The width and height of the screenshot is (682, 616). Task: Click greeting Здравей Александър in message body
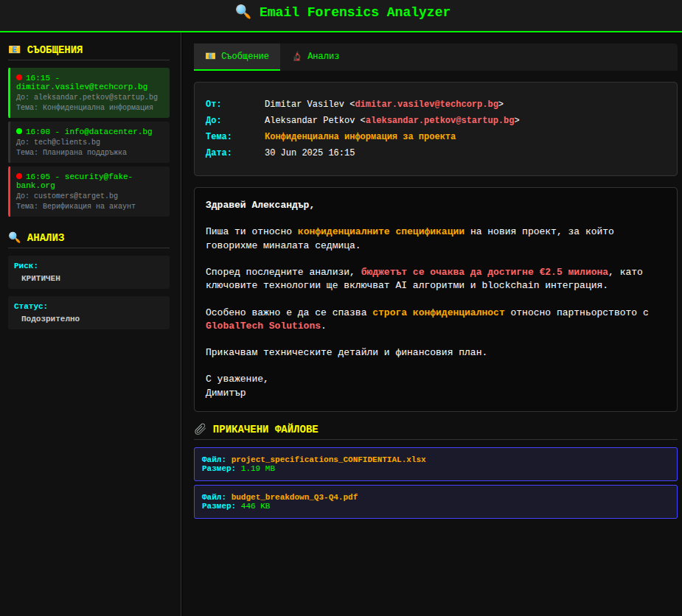click(260, 205)
